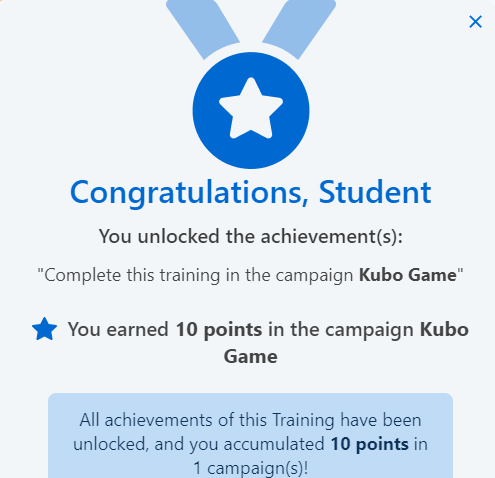The height and width of the screenshot is (478, 495).
Task: Close the congratulations dialog
Action: 475,22
